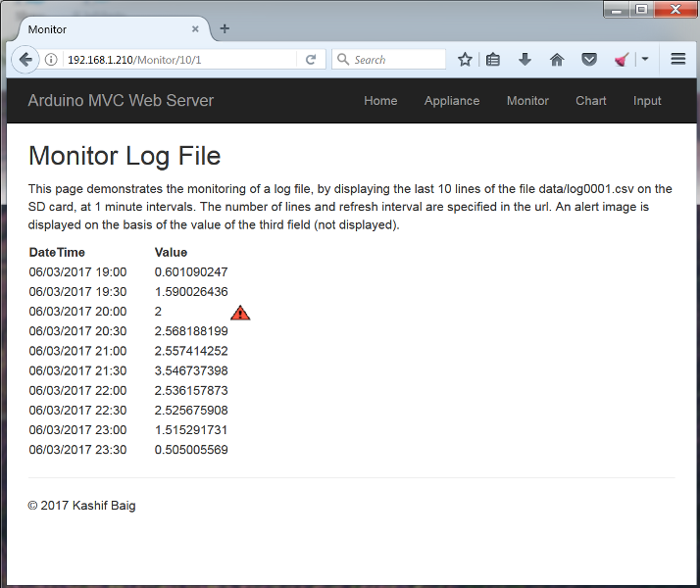The image size is (700, 588).
Task: Select value 2.525675908
Action: 191,411
